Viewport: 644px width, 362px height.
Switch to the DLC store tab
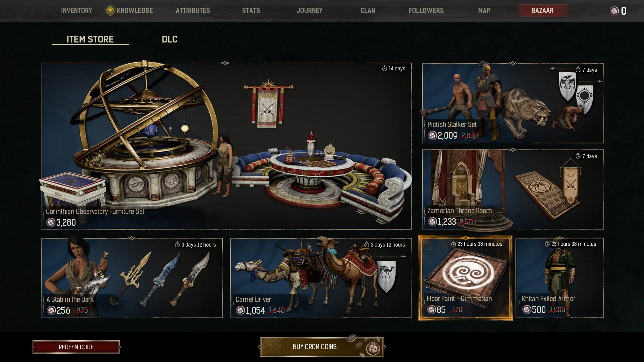click(170, 39)
